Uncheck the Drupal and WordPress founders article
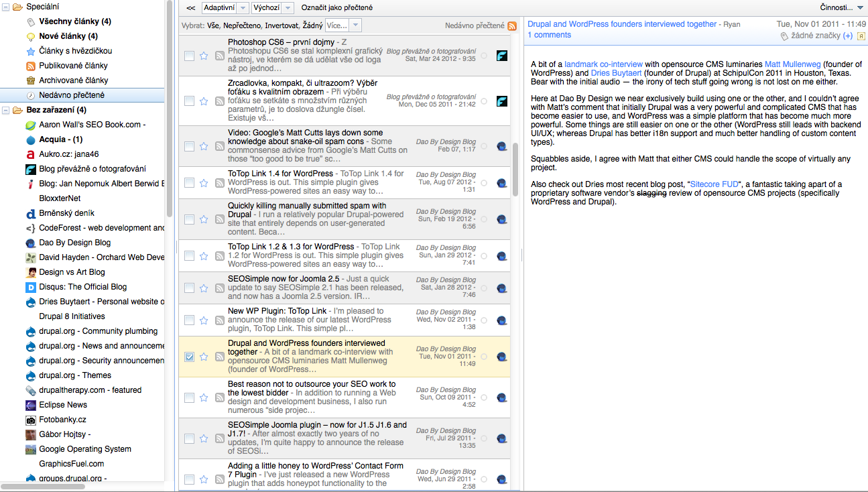This screenshot has height=492, width=868. click(x=189, y=357)
